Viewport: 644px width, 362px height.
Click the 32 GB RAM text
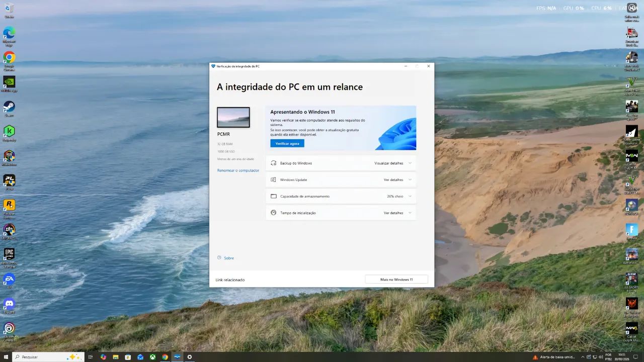point(225,144)
